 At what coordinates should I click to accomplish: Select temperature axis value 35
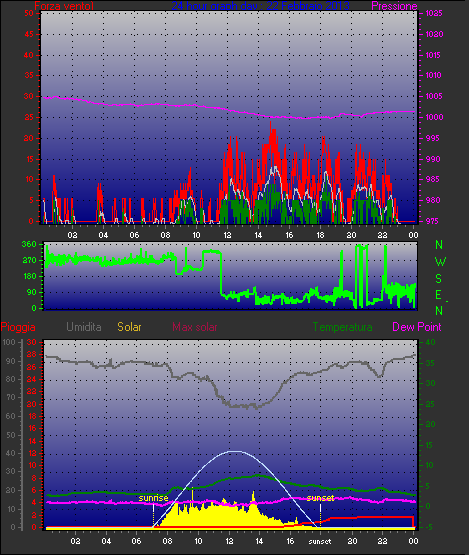[x=430, y=363]
